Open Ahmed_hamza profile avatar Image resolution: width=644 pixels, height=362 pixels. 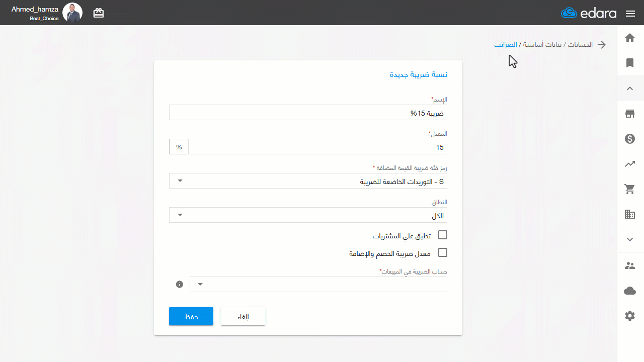point(72,13)
